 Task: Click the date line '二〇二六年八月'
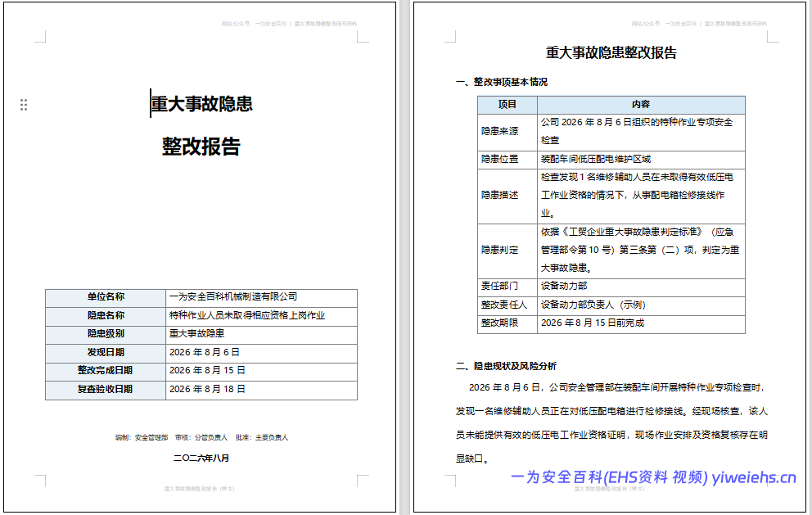pos(201,459)
